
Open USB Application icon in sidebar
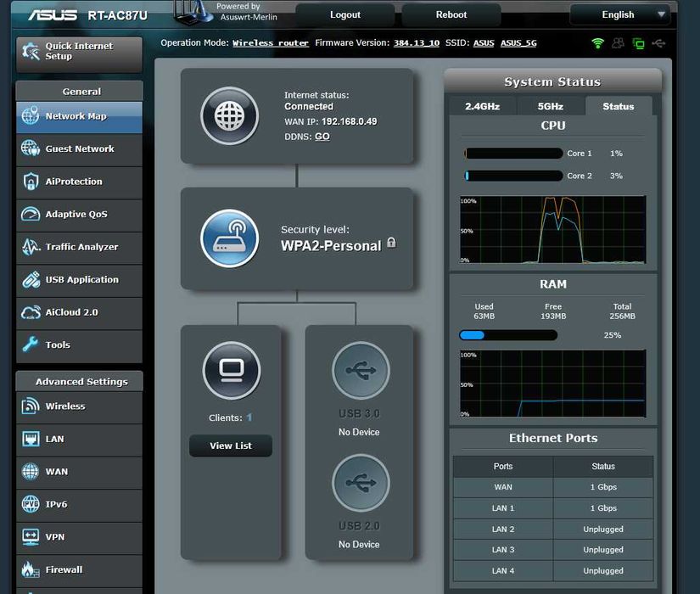coord(31,279)
